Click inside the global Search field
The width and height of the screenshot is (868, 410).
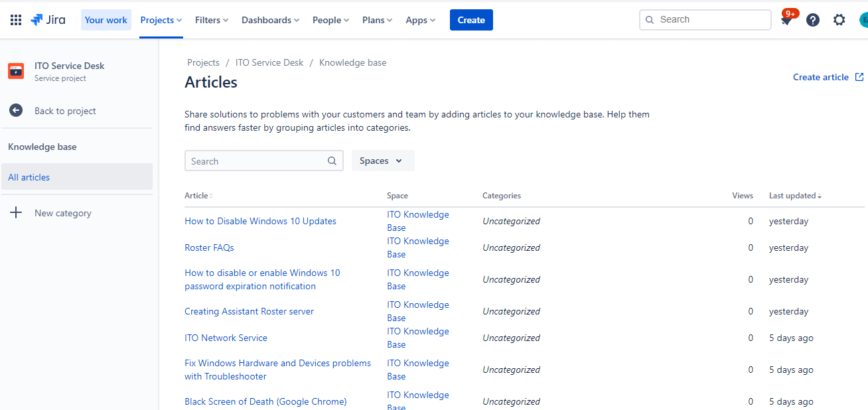click(x=705, y=20)
